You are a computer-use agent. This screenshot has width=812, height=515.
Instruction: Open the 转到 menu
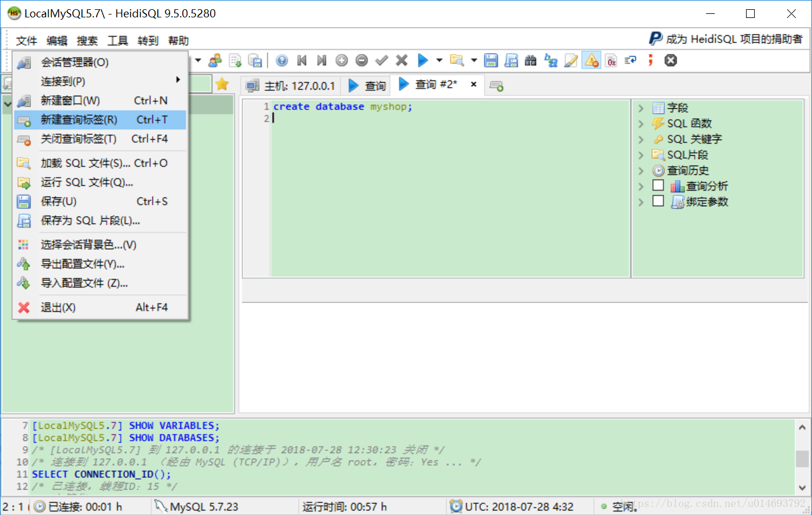[148, 41]
